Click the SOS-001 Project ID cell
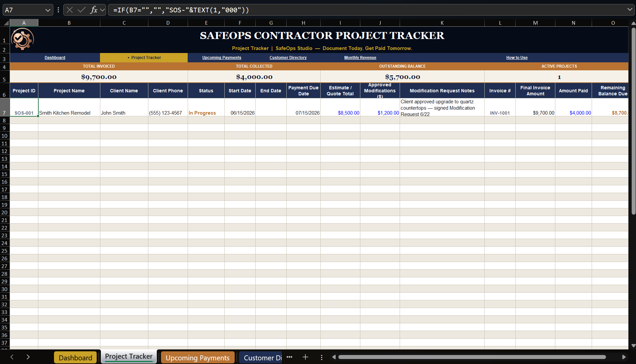Screen dimensions: 636x364 (x=24, y=107)
